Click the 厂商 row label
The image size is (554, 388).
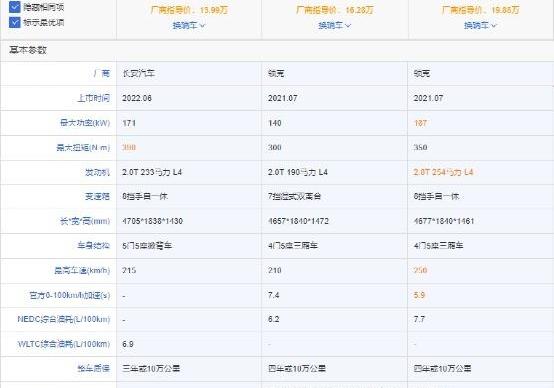pyautogui.click(x=102, y=74)
